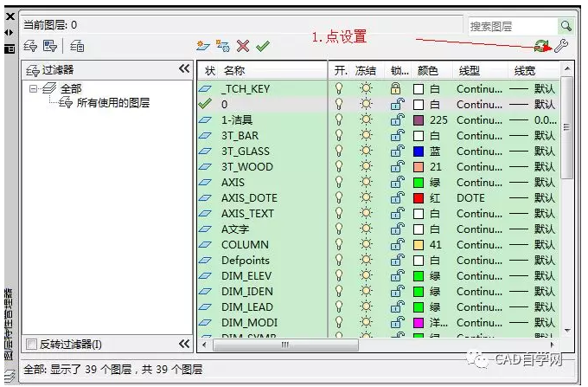Select the AXIS_TEXT layer name
Screen dimensions: 588x387
tap(247, 214)
